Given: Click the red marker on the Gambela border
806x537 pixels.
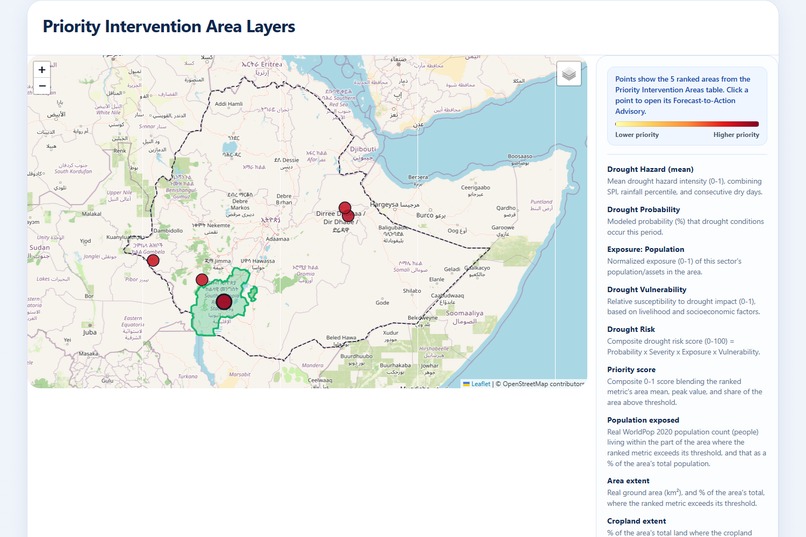Looking at the screenshot, I should point(153,261).
